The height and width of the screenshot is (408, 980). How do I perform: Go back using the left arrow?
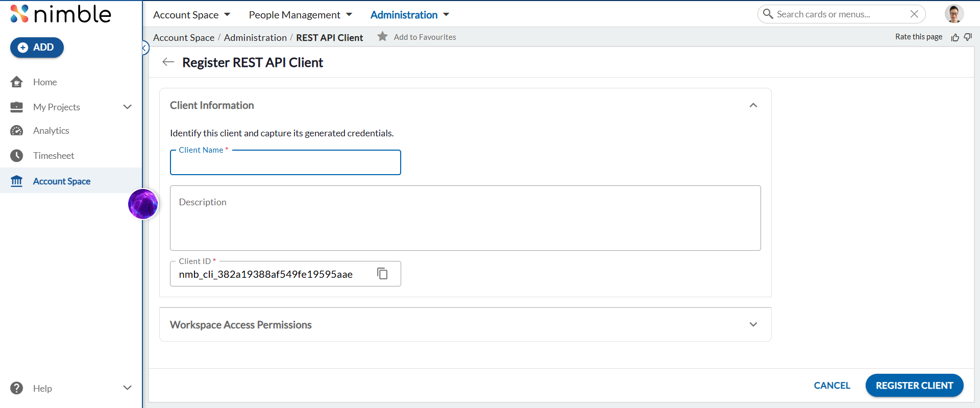[x=168, y=62]
